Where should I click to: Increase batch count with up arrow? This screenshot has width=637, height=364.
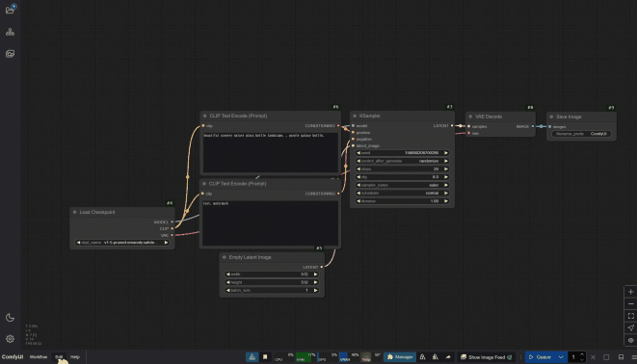(582, 354)
